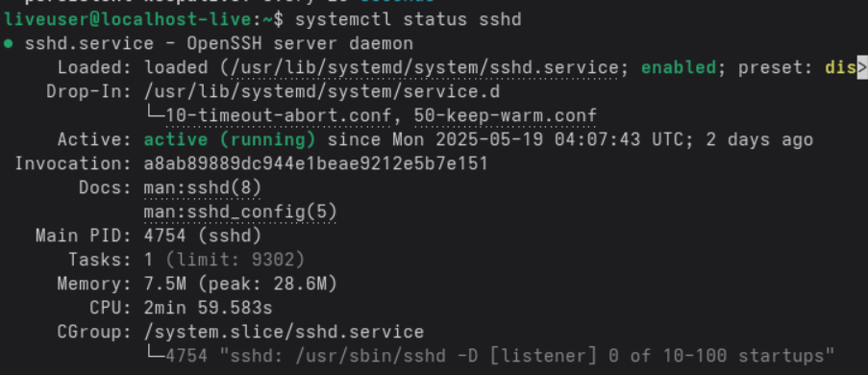Click the green active status dot
The height and width of the screenshot is (375, 868).
pos(9,44)
